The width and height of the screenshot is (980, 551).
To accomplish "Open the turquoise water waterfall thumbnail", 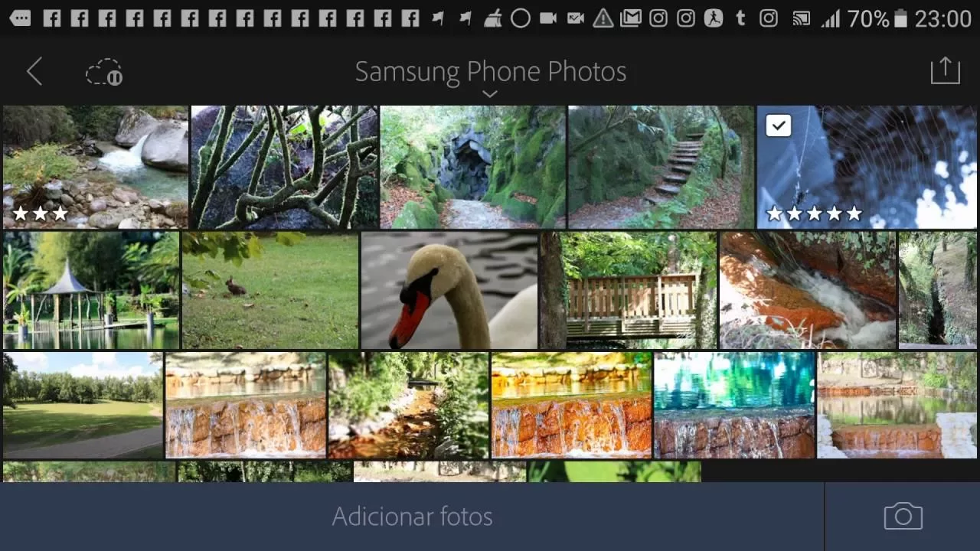I will 734,405.
